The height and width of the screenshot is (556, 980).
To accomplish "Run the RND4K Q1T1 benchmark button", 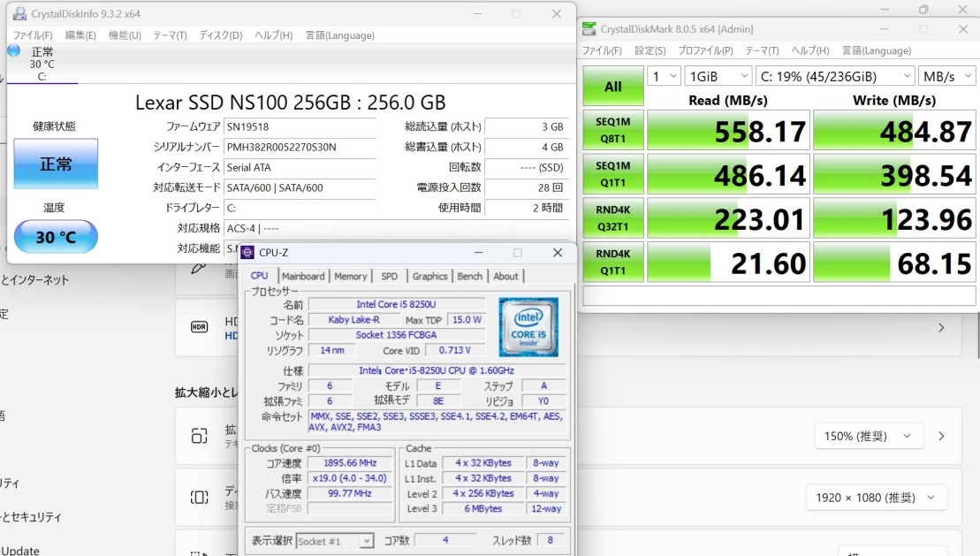I will point(613,262).
